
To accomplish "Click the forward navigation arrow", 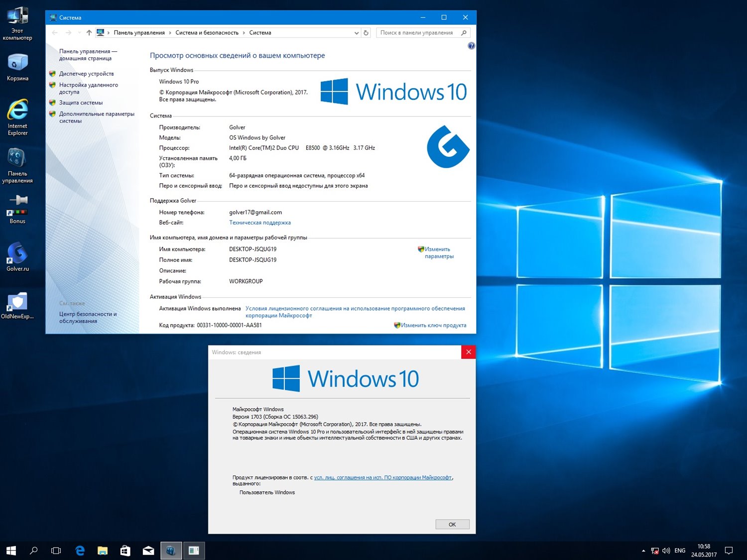I will 69,33.
